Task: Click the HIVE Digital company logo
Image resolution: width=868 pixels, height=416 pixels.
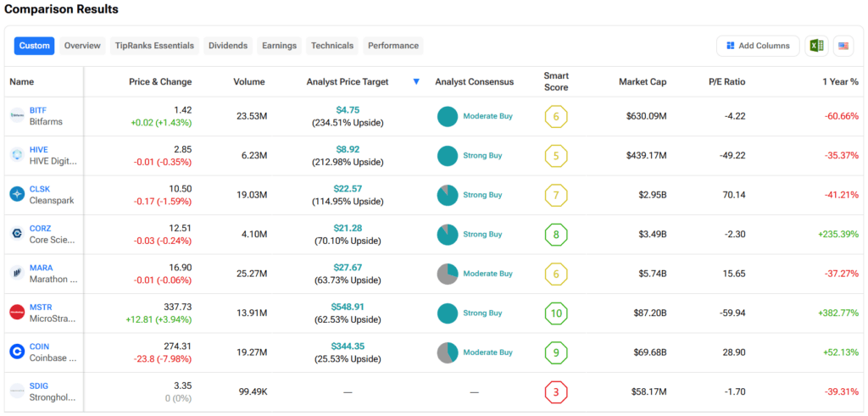Action: (x=17, y=155)
